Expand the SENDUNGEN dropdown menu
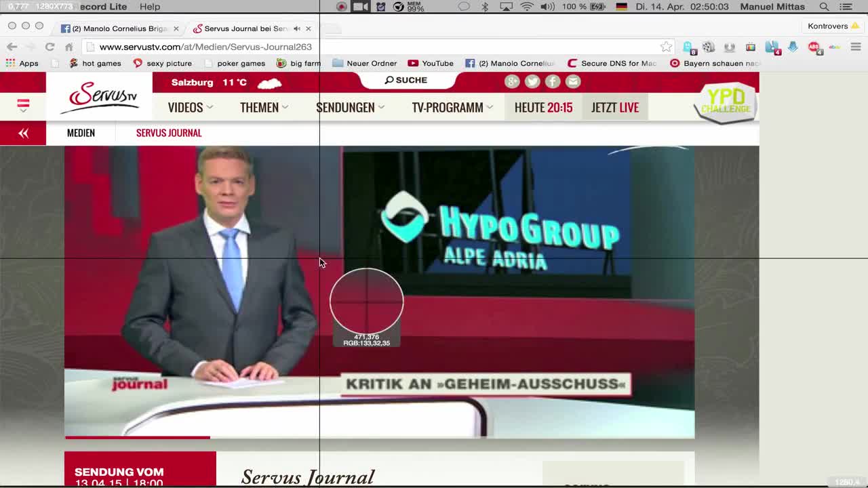The height and width of the screenshot is (488, 868). coord(350,107)
